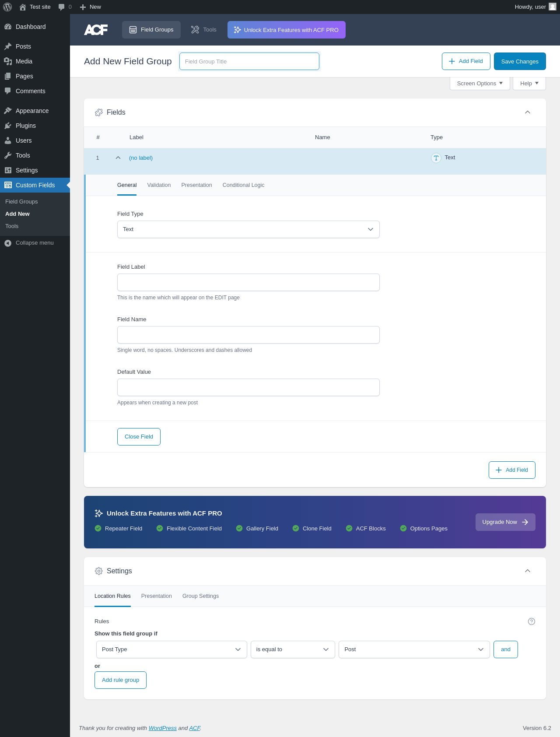Click the Text type icon in field row
The image size is (560, 737).
point(436,158)
